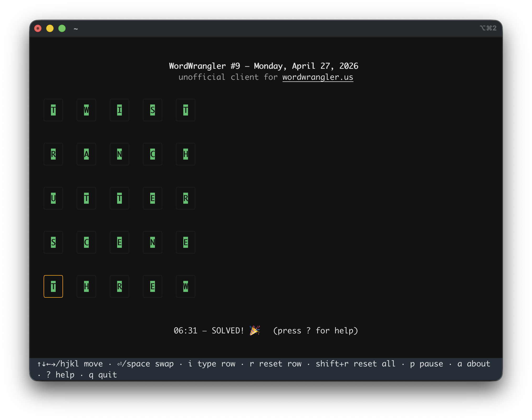Click the W tile in THREW row
The height and width of the screenshot is (420, 532).
(186, 286)
